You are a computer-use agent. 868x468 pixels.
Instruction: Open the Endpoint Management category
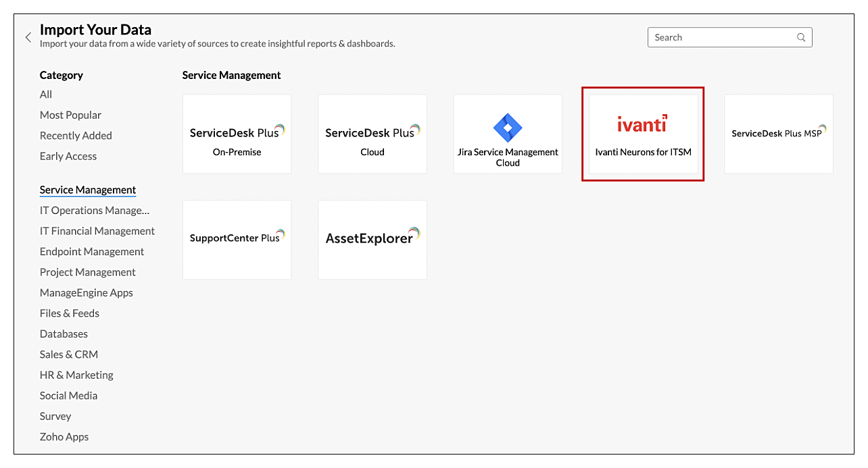[x=92, y=252]
